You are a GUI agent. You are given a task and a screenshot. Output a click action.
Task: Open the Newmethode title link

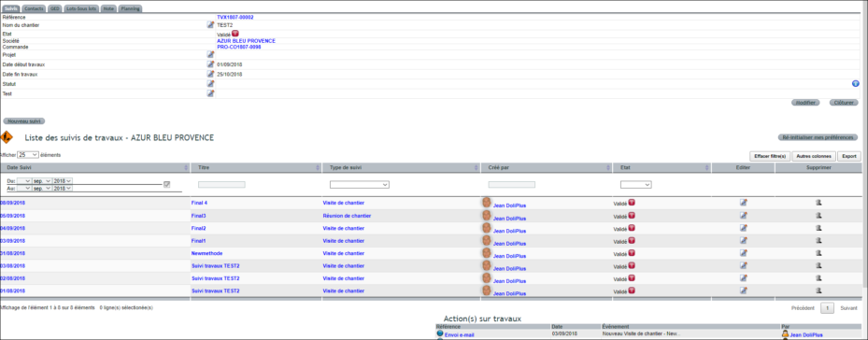click(206, 253)
